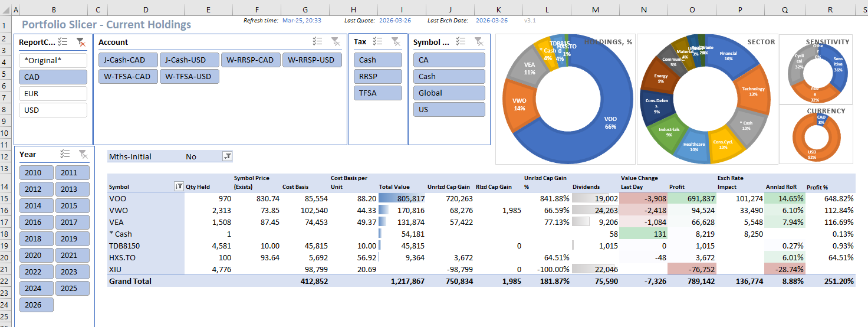Toggle the TFSA tax slicer item
This screenshot has height=327, width=868.
pyautogui.click(x=377, y=93)
